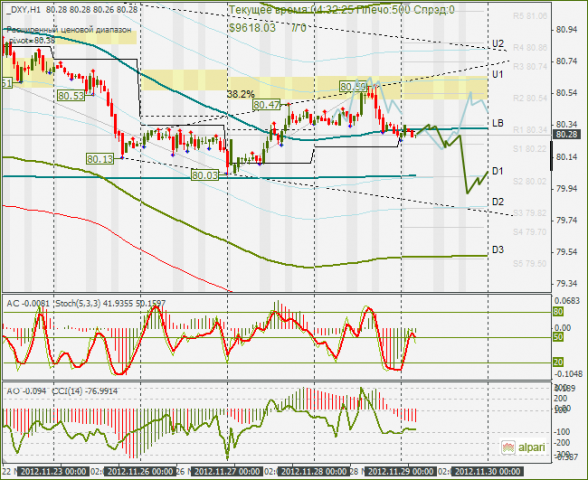
Task: Click the D1 line label
Action: [x=497, y=171]
